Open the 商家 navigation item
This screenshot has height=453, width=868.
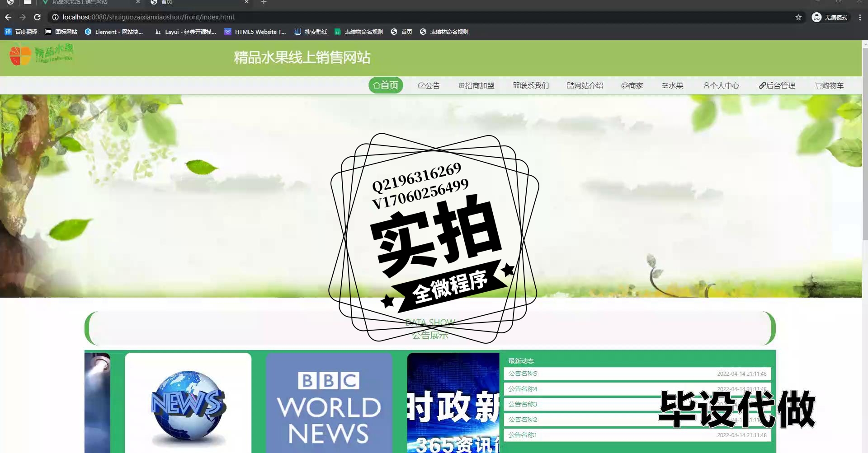pyautogui.click(x=632, y=85)
